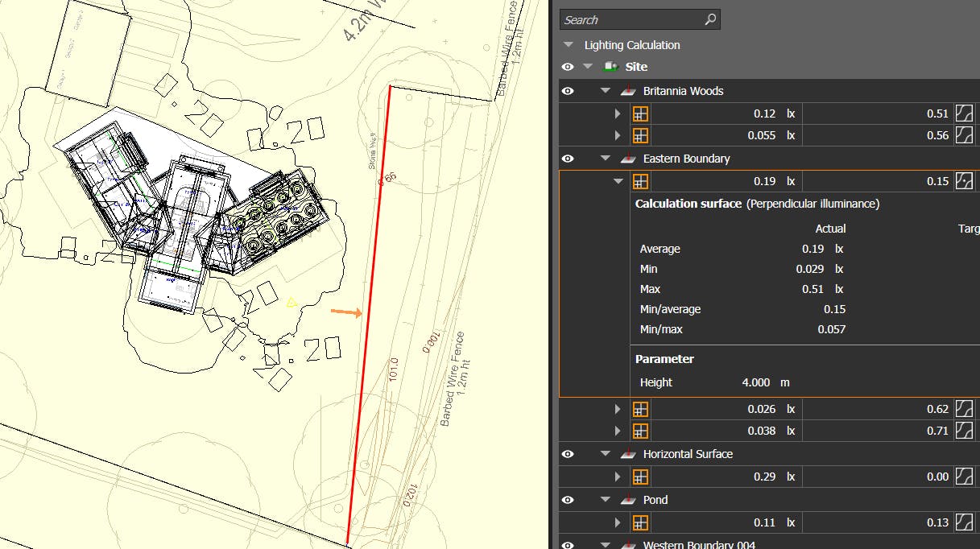Collapse the Pond group
The width and height of the screenshot is (980, 549).
click(x=606, y=500)
